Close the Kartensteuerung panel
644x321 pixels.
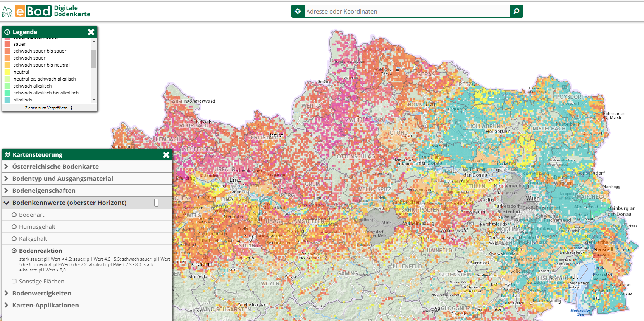(x=166, y=155)
